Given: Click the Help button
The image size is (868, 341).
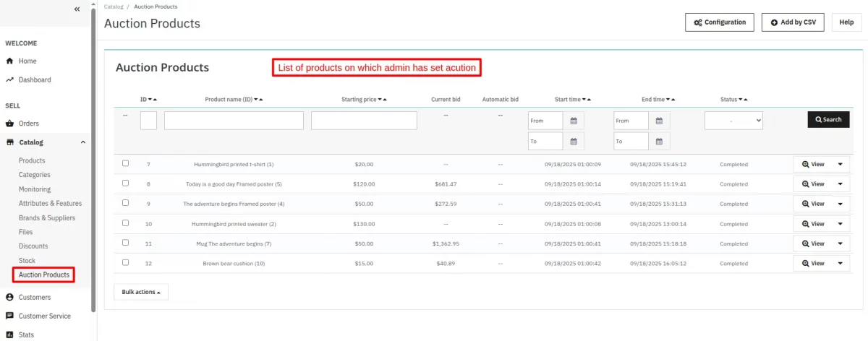Looking at the screenshot, I should click(846, 22).
